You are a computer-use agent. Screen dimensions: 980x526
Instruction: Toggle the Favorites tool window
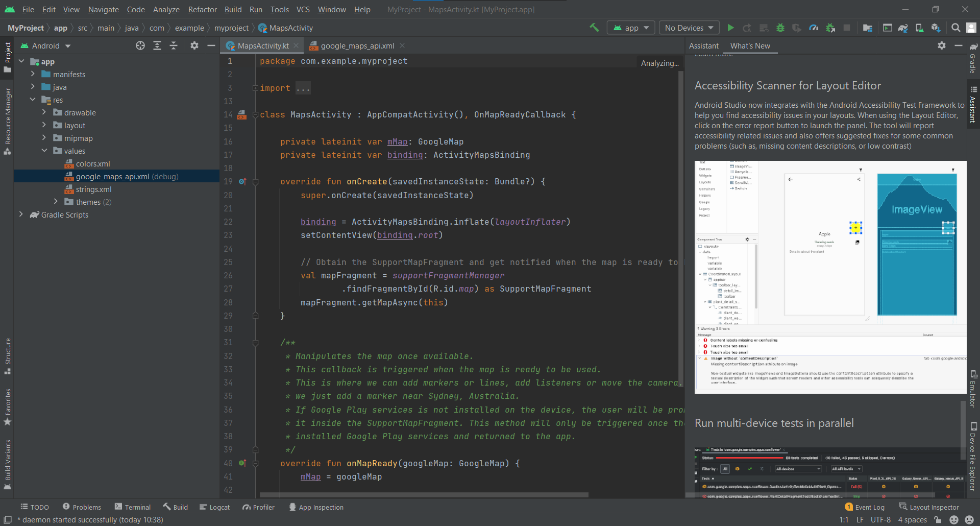8,407
